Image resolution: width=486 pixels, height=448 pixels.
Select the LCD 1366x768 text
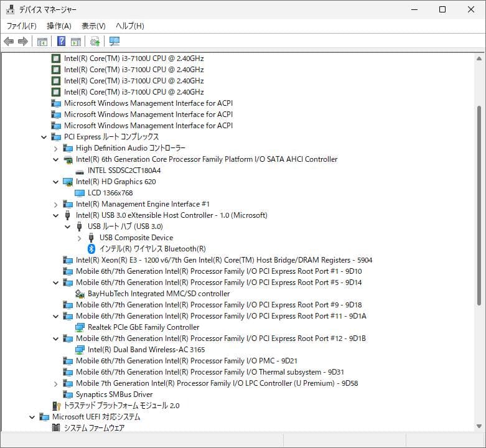[x=110, y=193]
